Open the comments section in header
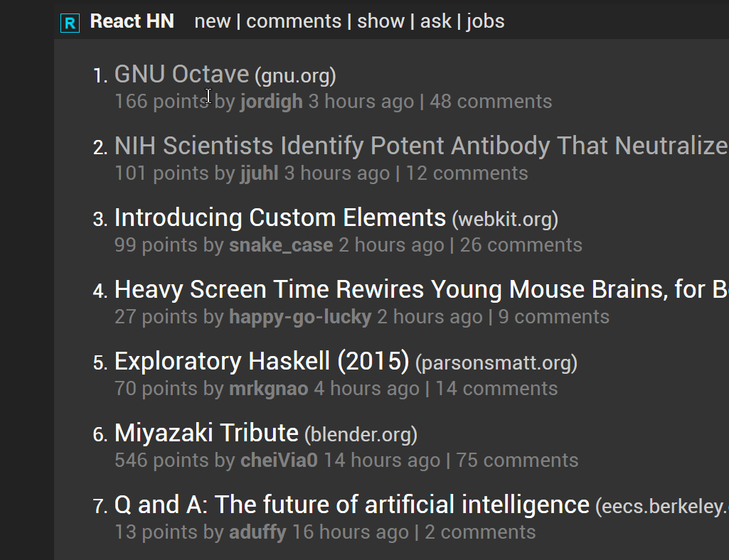The width and height of the screenshot is (729, 560). (294, 21)
